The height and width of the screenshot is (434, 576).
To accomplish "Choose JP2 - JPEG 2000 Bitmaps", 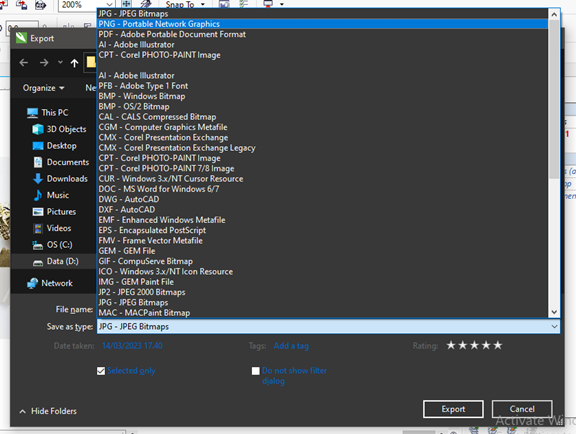I will pos(323,292).
